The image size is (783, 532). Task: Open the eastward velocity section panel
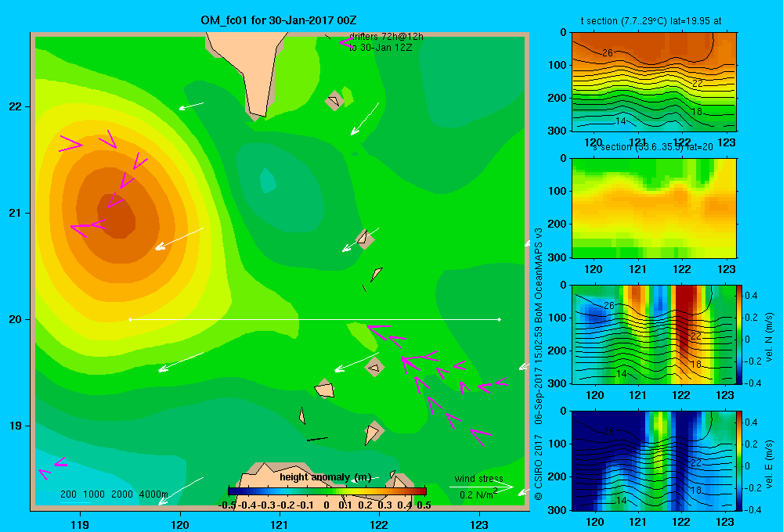(x=654, y=461)
